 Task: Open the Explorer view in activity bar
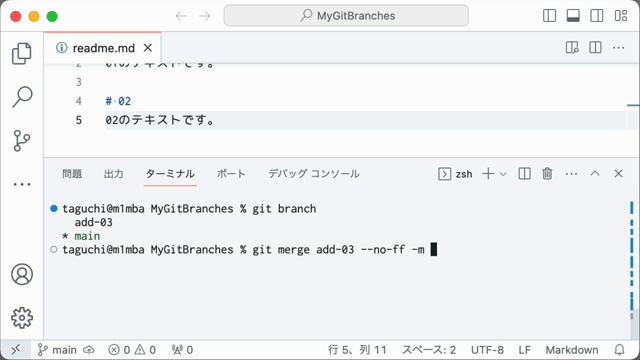(x=22, y=53)
